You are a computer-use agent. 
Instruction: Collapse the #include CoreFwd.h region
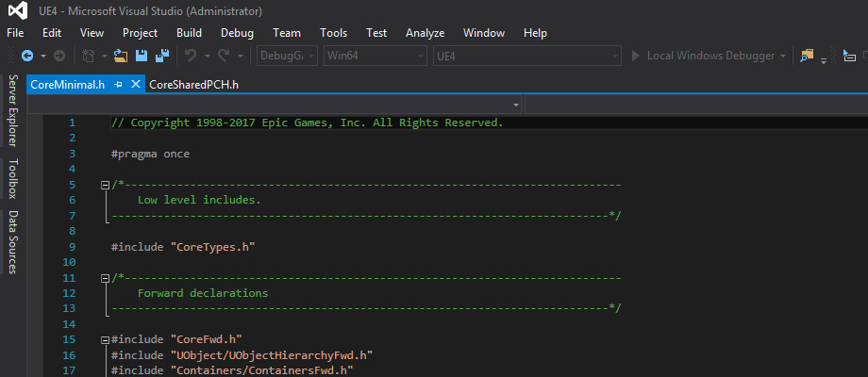coord(106,339)
